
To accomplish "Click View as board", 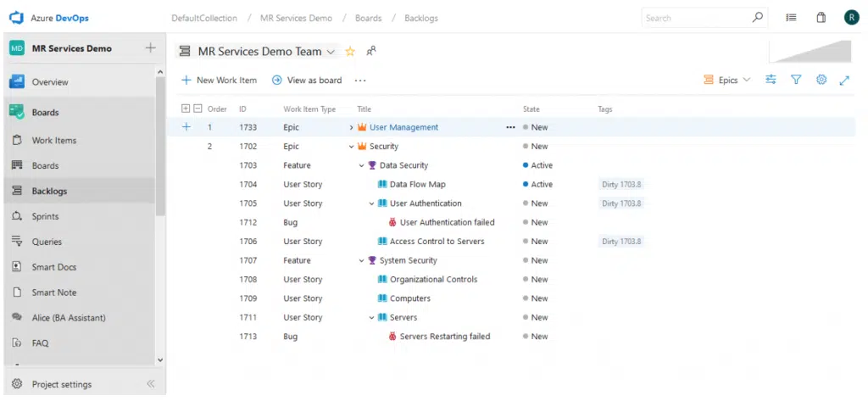I will (307, 81).
